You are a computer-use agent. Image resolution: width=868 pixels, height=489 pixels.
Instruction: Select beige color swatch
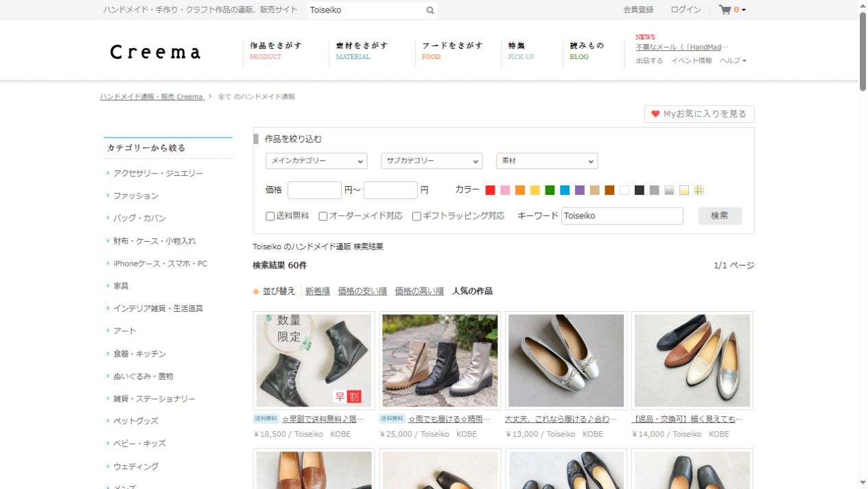tap(594, 190)
